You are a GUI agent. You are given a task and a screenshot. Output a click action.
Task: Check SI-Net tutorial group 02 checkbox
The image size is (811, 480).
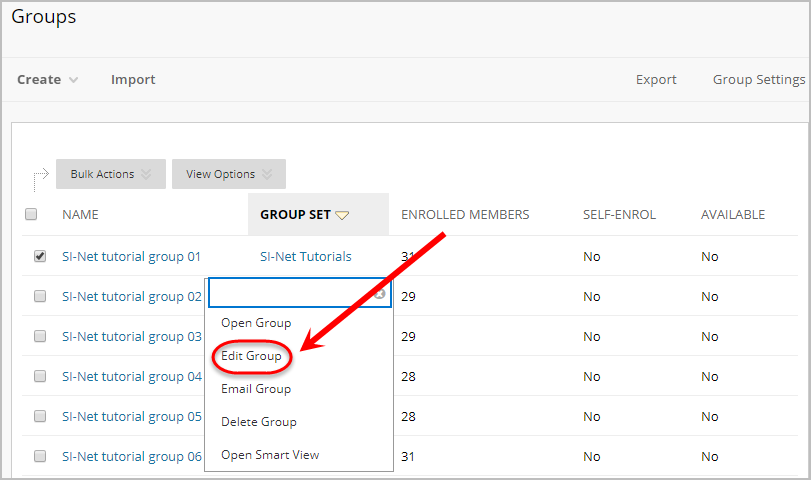40,296
